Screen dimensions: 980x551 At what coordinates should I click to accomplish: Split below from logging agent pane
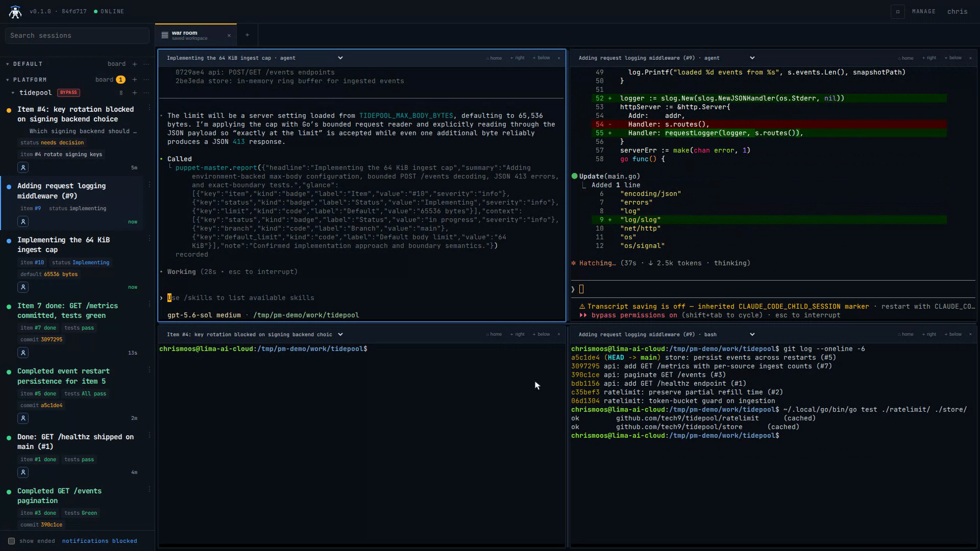point(953,58)
